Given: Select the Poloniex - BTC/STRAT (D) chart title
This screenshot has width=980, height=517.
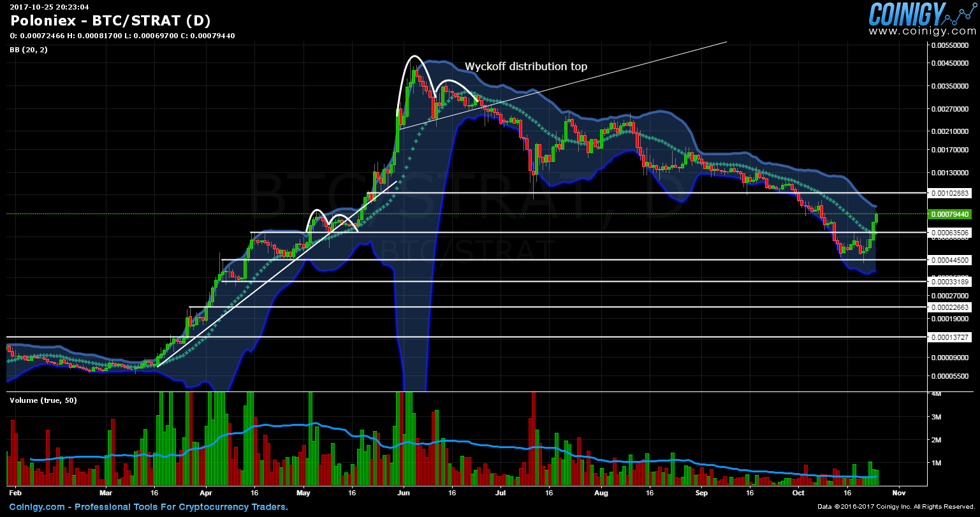Looking at the screenshot, I should tap(110, 21).
